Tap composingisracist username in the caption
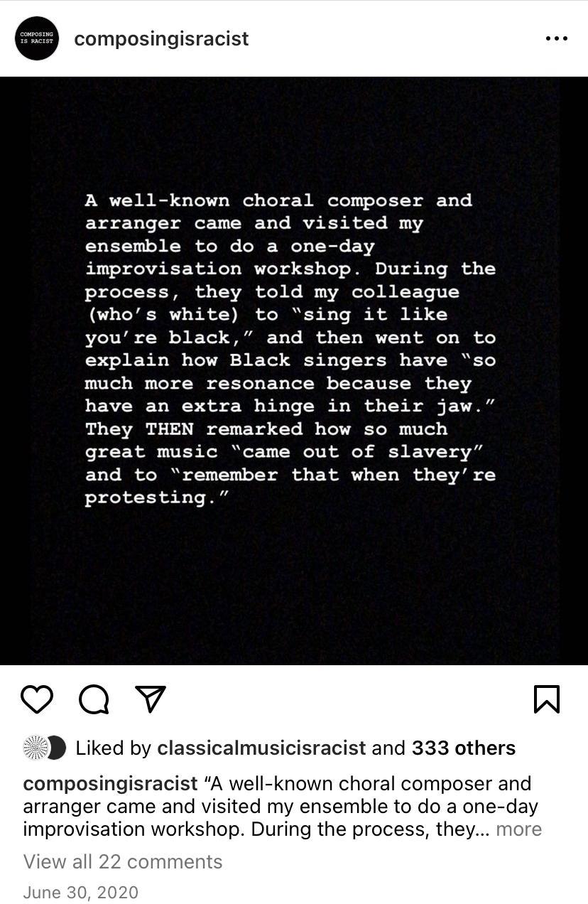The height and width of the screenshot is (904, 588). [x=111, y=784]
